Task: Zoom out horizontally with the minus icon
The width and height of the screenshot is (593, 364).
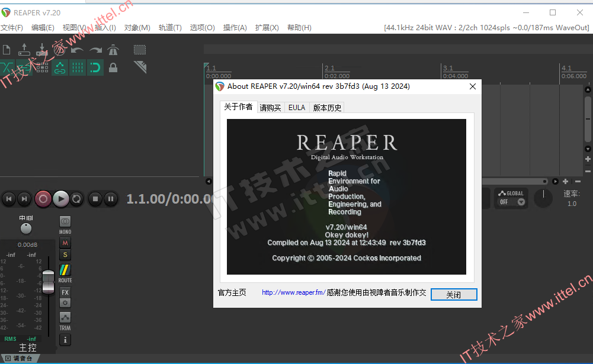Action: coord(578,182)
